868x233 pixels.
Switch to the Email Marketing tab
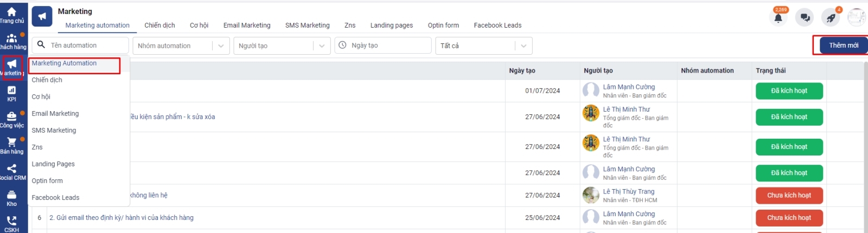[x=247, y=25]
